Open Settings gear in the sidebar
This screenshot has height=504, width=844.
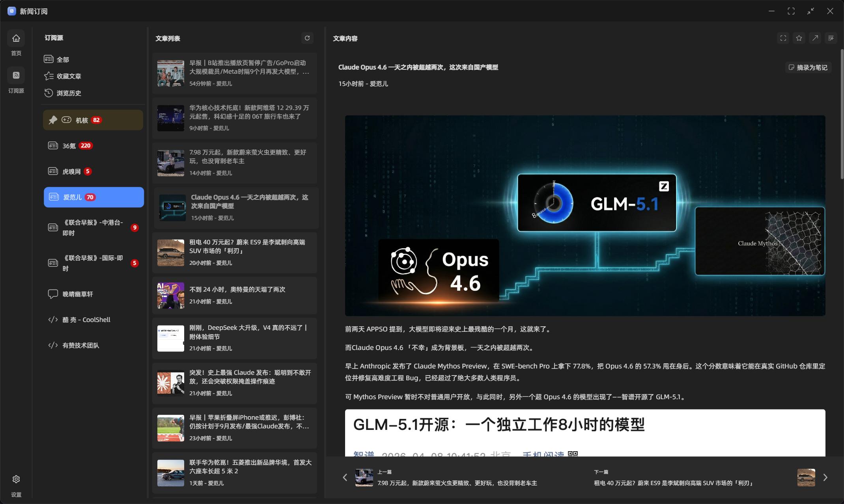tap(16, 479)
